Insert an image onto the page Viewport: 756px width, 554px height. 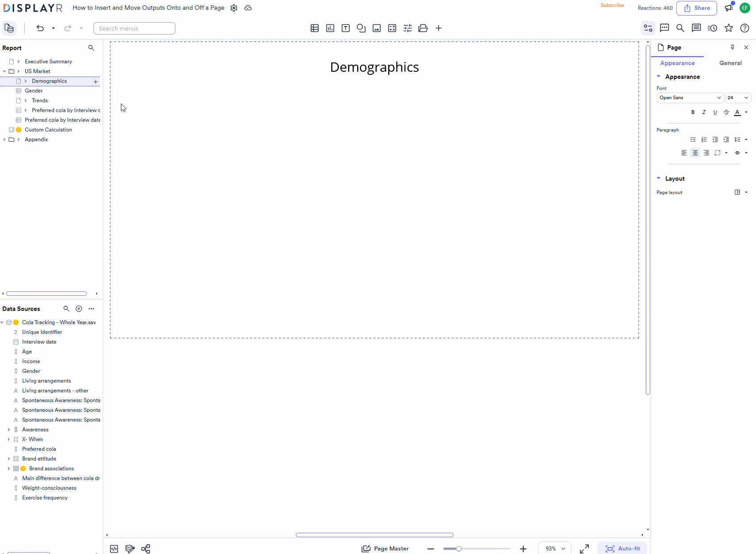click(x=376, y=28)
